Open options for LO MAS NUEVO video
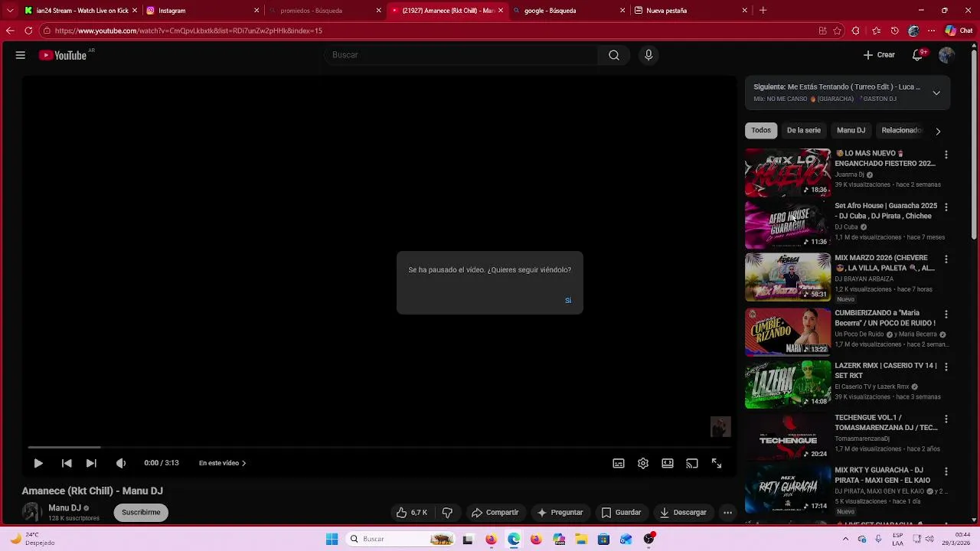Image resolution: width=980 pixels, height=551 pixels. pos(946,155)
